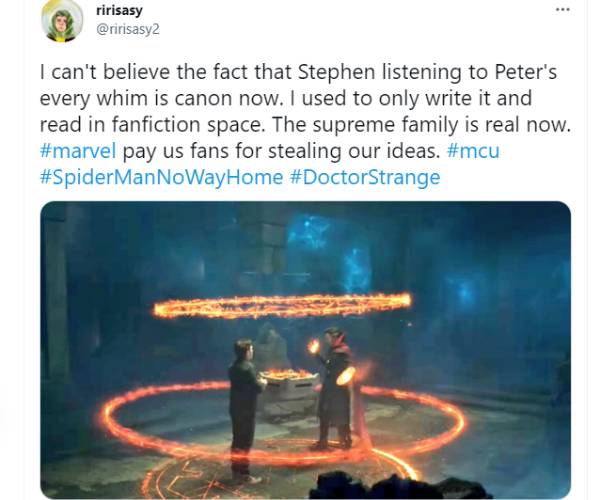The image size is (600, 500).
Task: Open the #mcu hashtag
Action: tap(473, 151)
